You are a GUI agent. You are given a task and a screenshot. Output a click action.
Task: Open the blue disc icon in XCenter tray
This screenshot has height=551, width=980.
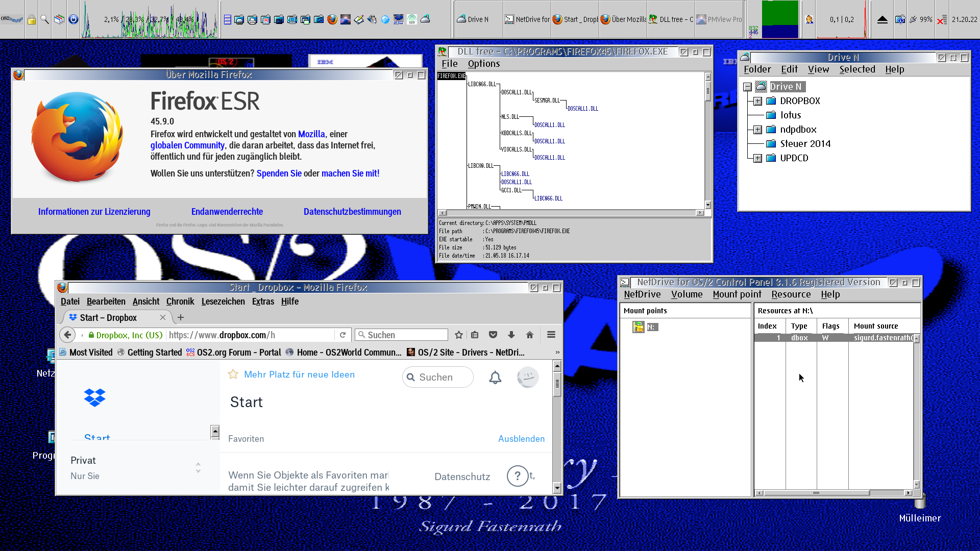pyautogui.click(x=385, y=19)
